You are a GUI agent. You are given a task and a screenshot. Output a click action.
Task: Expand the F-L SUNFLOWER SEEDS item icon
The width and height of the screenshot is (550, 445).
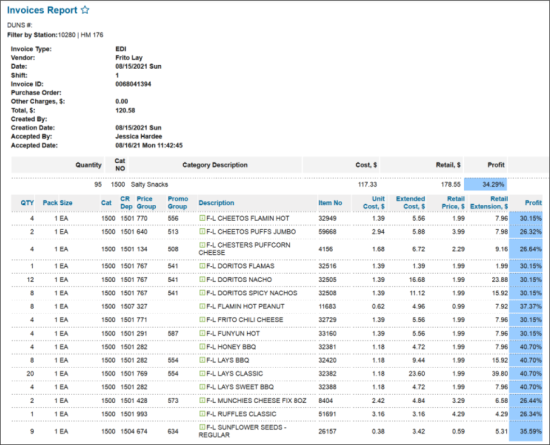[x=202, y=427]
